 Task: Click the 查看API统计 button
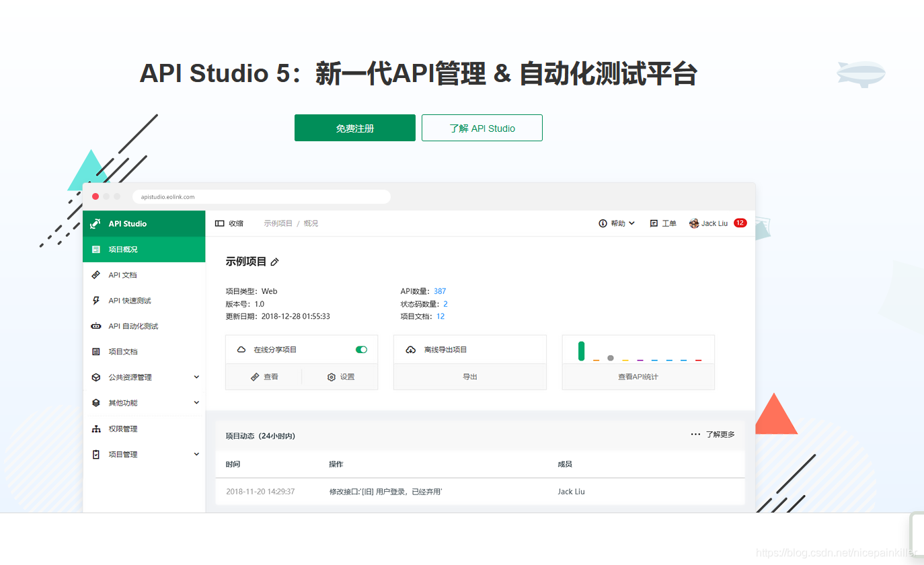tap(638, 377)
